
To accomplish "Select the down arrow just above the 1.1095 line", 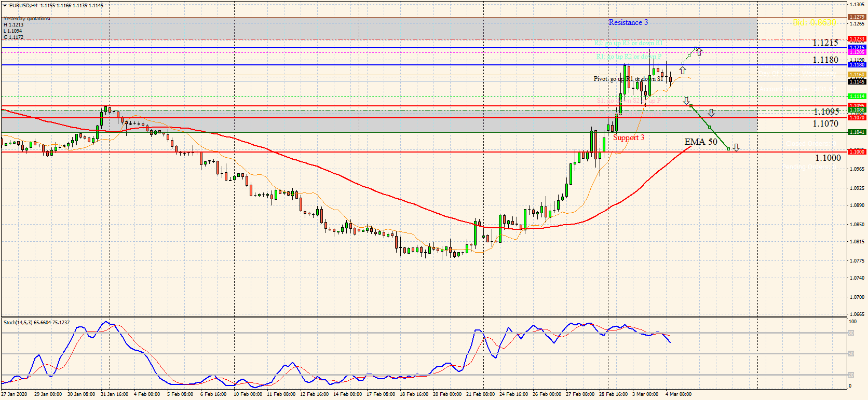I will [x=686, y=100].
